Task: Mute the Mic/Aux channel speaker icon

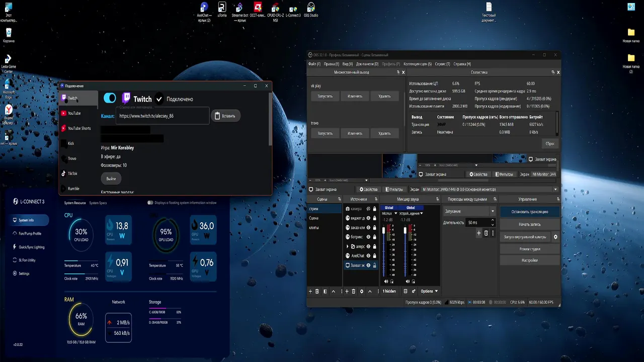Action: pos(386,282)
